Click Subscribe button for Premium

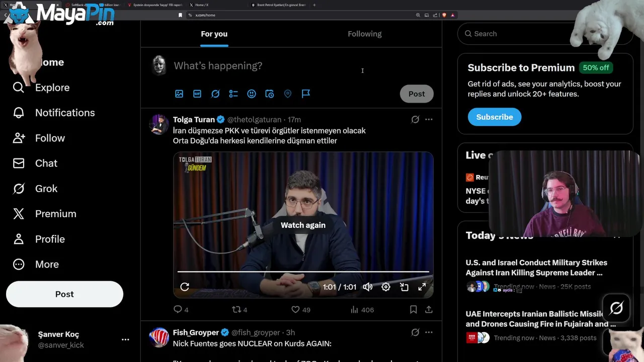(x=495, y=117)
